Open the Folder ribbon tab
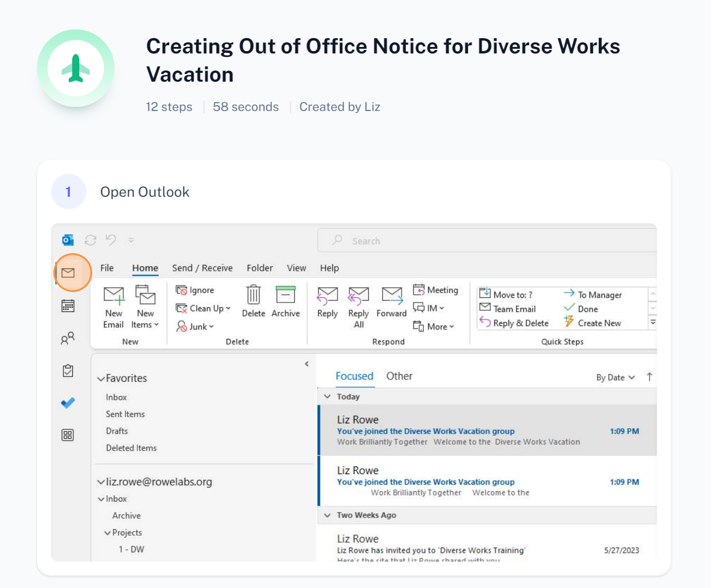Image resolution: width=711 pixels, height=588 pixels. [x=260, y=268]
